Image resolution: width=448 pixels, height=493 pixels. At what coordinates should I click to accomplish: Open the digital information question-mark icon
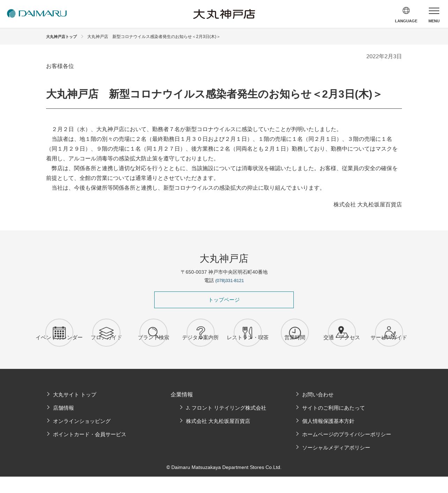(201, 333)
